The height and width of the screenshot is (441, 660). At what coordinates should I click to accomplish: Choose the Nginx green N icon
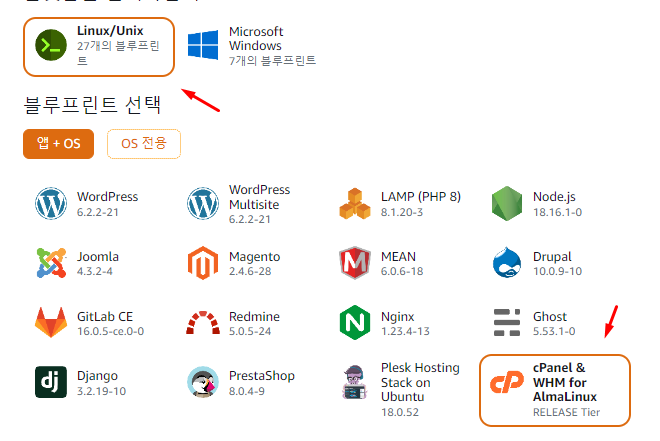point(355,323)
